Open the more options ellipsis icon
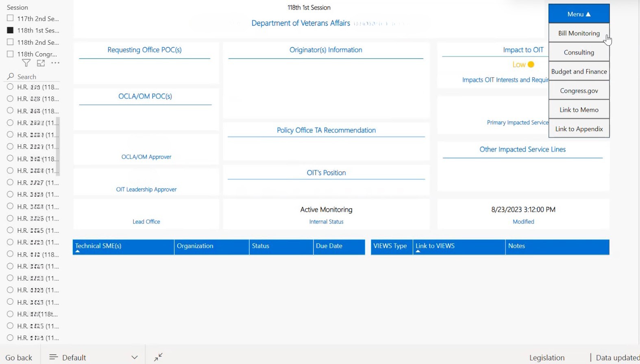The width and height of the screenshot is (640, 364). click(x=55, y=63)
